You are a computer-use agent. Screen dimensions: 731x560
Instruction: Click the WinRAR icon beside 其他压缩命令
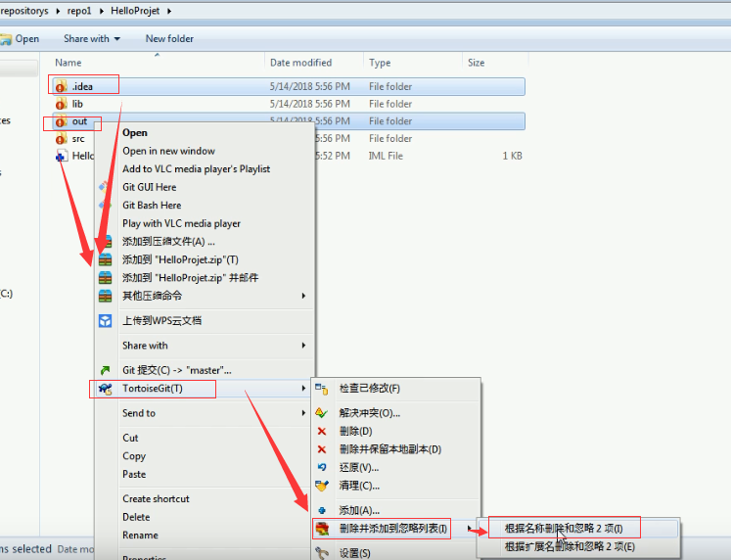(106, 296)
